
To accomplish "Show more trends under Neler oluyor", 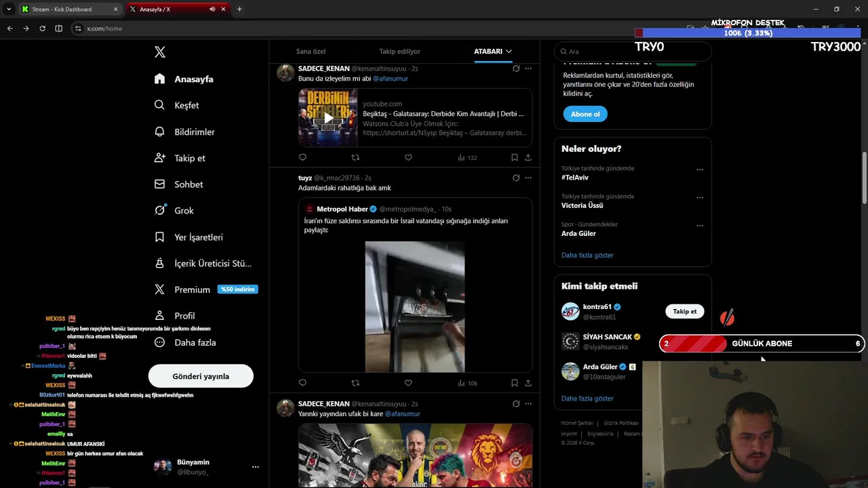I will pyautogui.click(x=587, y=255).
